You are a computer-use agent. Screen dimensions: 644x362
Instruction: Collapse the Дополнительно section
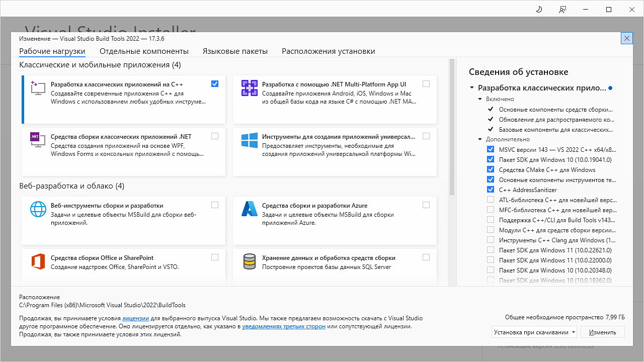coord(479,139)
